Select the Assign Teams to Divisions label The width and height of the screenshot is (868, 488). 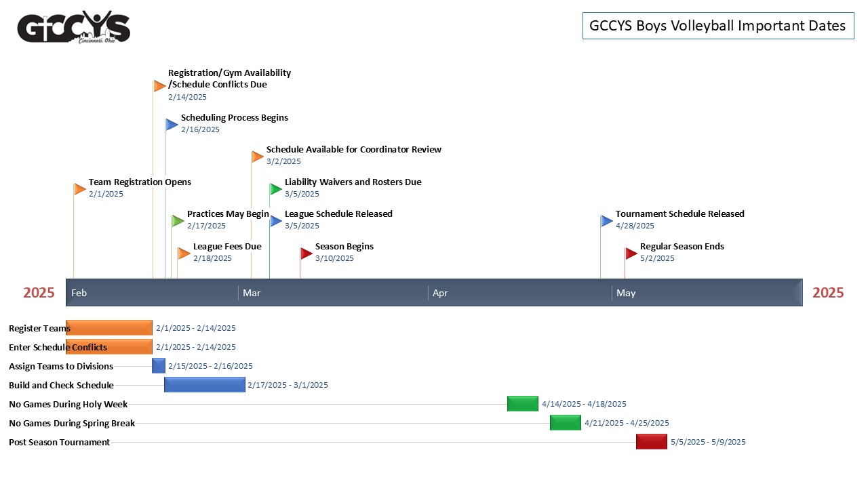coord(61,366)
